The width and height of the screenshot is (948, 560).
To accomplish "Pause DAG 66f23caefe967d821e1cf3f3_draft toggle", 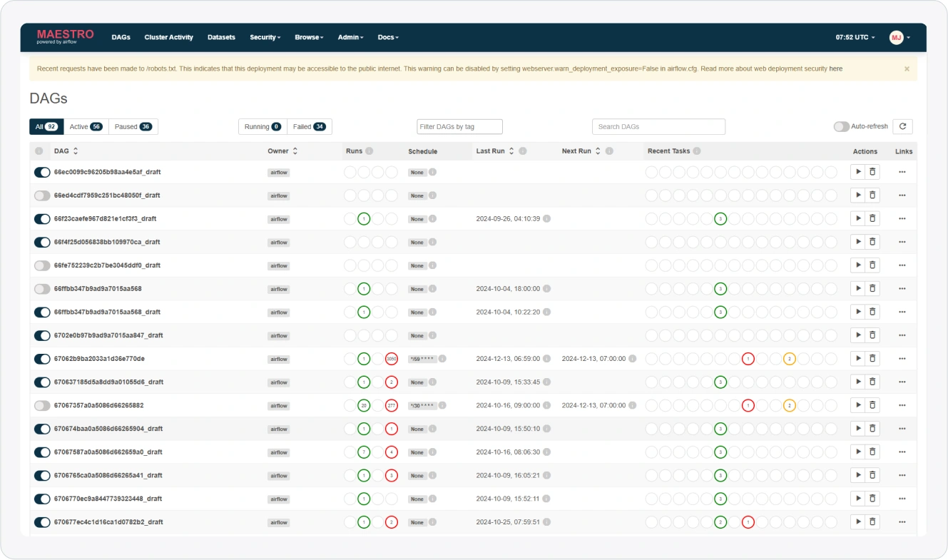I will (x=42, y=219).
